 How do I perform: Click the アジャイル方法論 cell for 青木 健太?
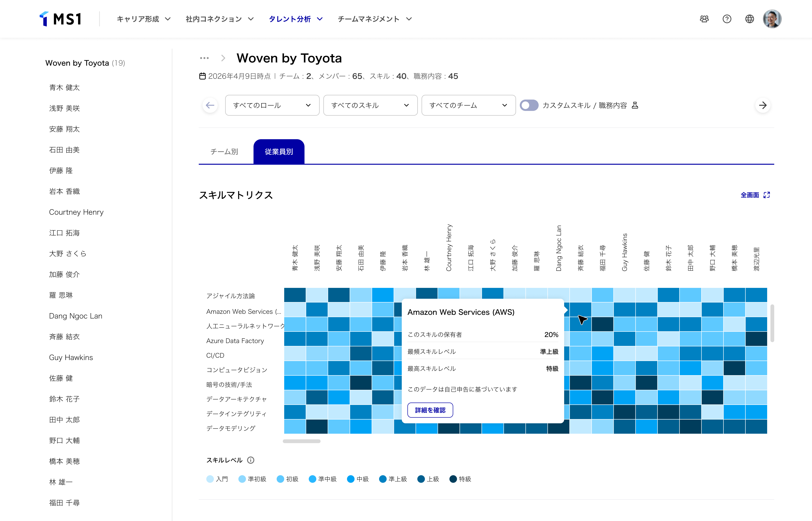pyautogui.click(x=295, y=295)
